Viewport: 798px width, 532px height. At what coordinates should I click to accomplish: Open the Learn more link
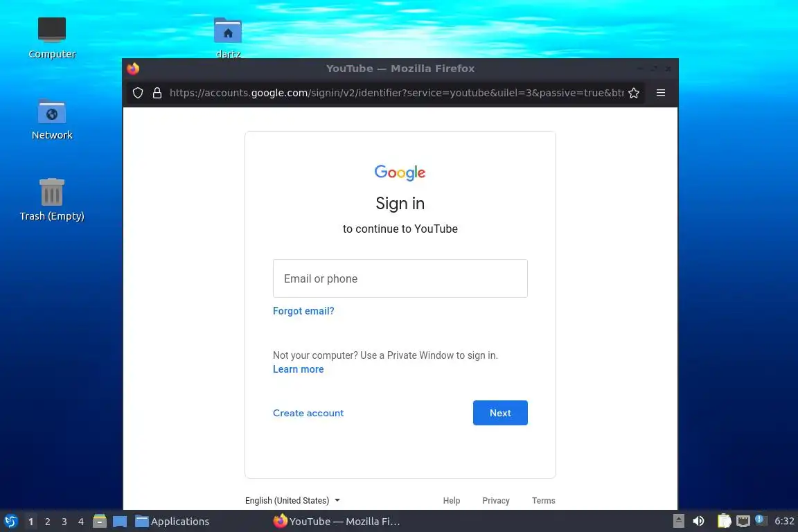click(x=299, y=369)
